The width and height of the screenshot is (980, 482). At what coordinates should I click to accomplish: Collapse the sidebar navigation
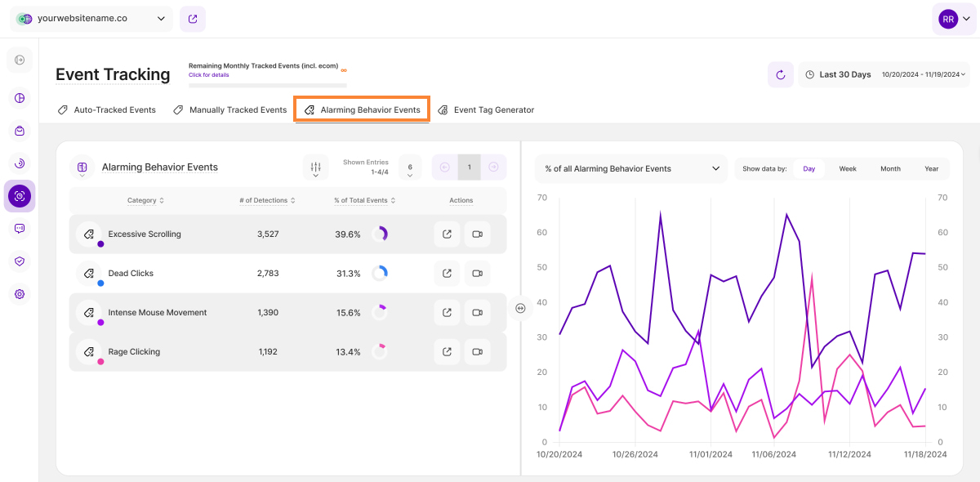(x=20, y=60)
